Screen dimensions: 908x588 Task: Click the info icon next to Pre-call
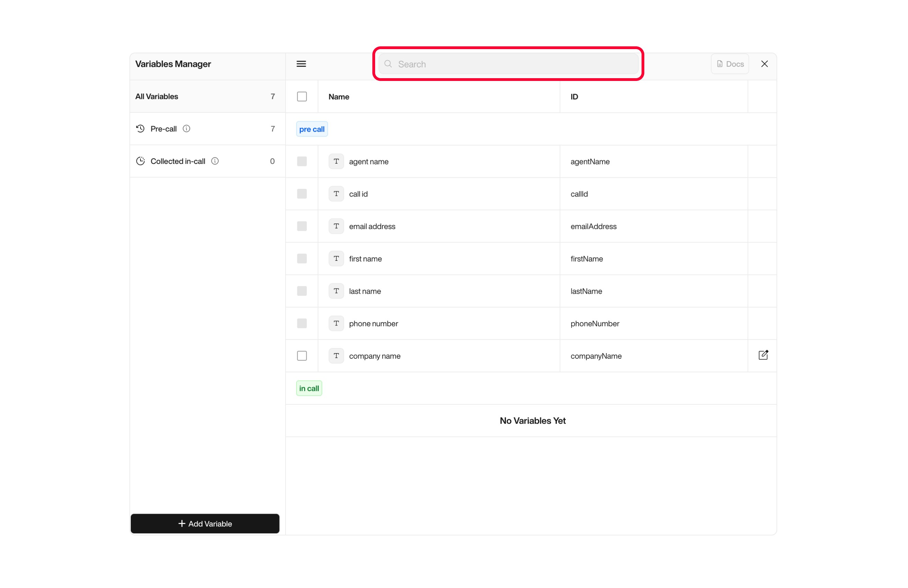coord(187,129)
